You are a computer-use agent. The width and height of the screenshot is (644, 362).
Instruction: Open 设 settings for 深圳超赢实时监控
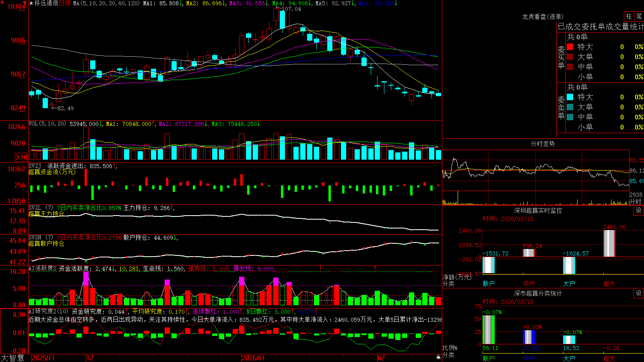(x=639, y=210)
